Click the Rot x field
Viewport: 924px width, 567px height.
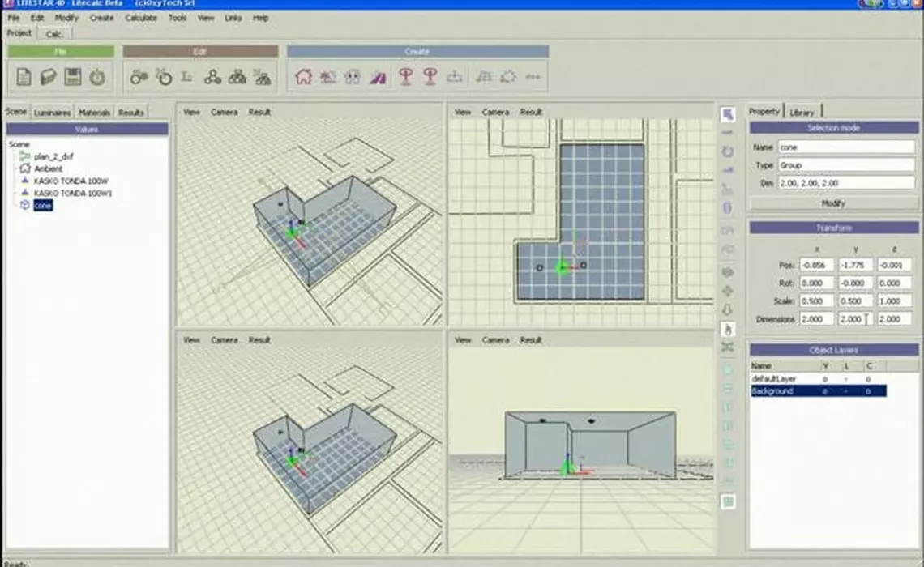817,283
